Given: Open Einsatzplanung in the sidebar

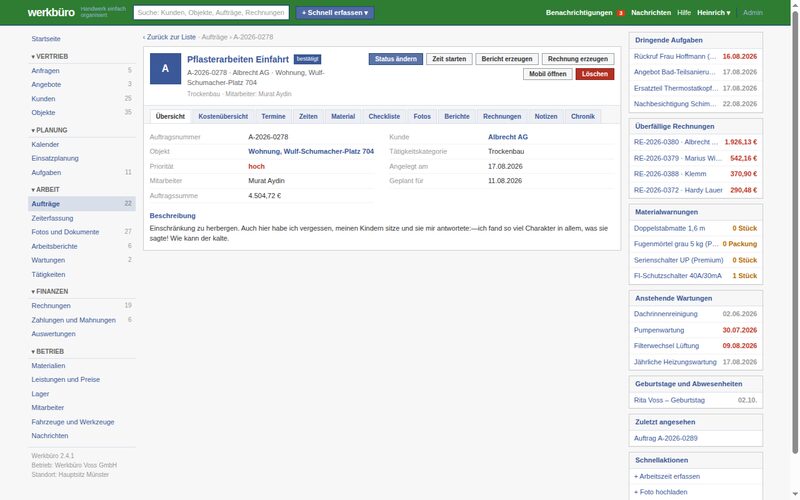Looking at the screenshot, I should tap(82, 159).
